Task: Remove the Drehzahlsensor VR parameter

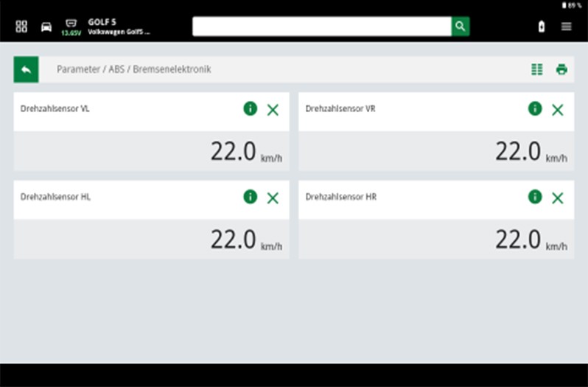Action: click(x=557, y=110)
